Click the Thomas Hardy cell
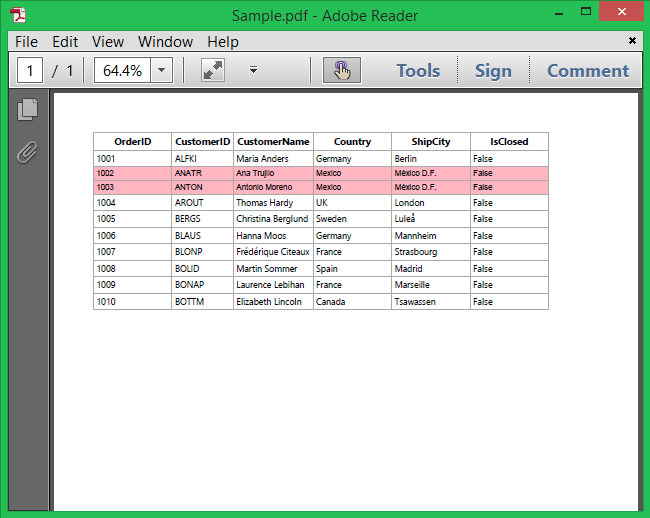This screenshot has height=518, width=650. tap(273, 203)
